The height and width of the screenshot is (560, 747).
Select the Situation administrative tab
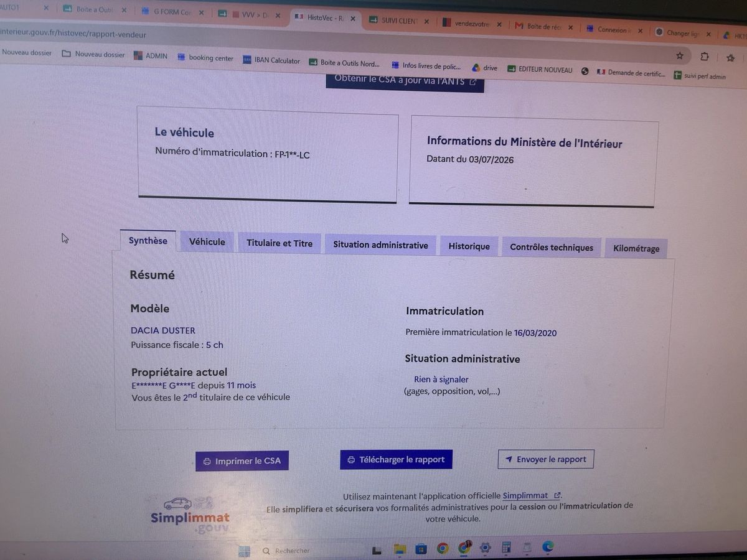(x=380, y=245)
